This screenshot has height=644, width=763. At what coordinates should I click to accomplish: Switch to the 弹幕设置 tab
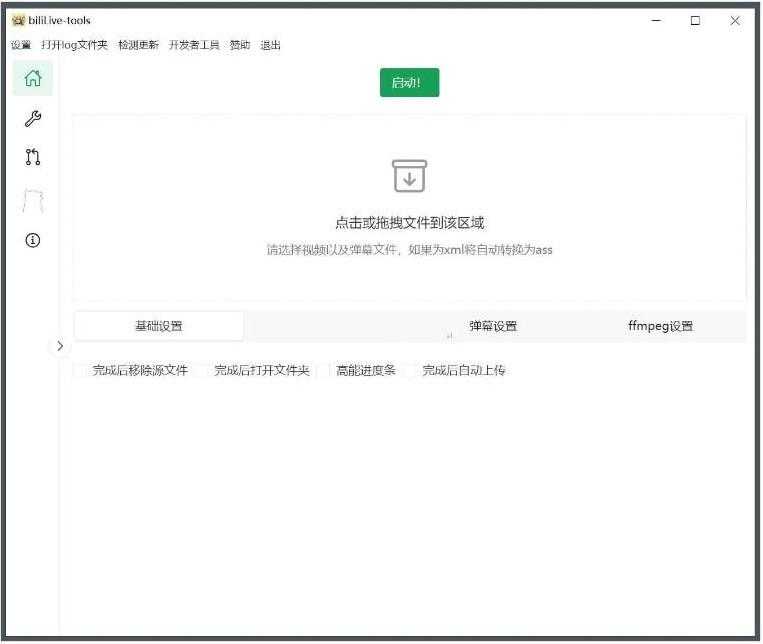[x=493, y=326]
